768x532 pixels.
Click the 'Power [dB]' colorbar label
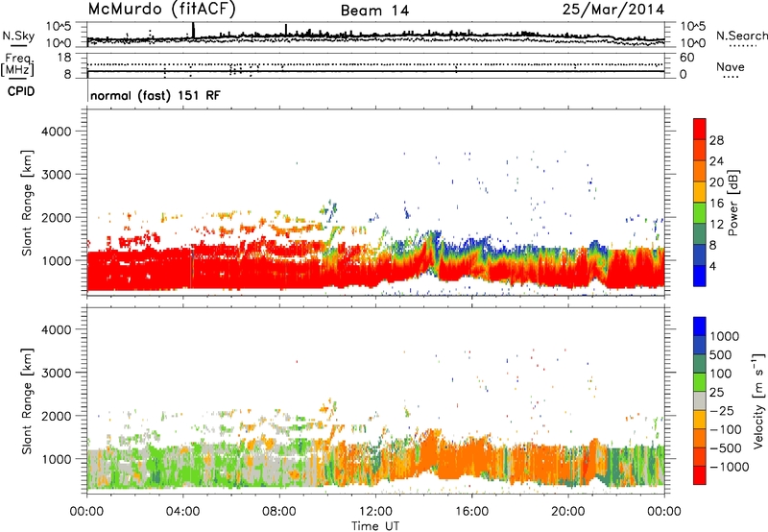[x=733, y=203]
